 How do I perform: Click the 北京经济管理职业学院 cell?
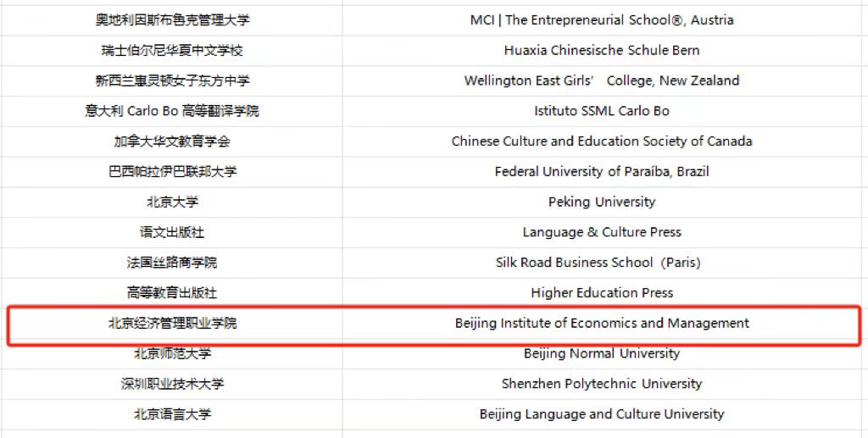[172, 324]
